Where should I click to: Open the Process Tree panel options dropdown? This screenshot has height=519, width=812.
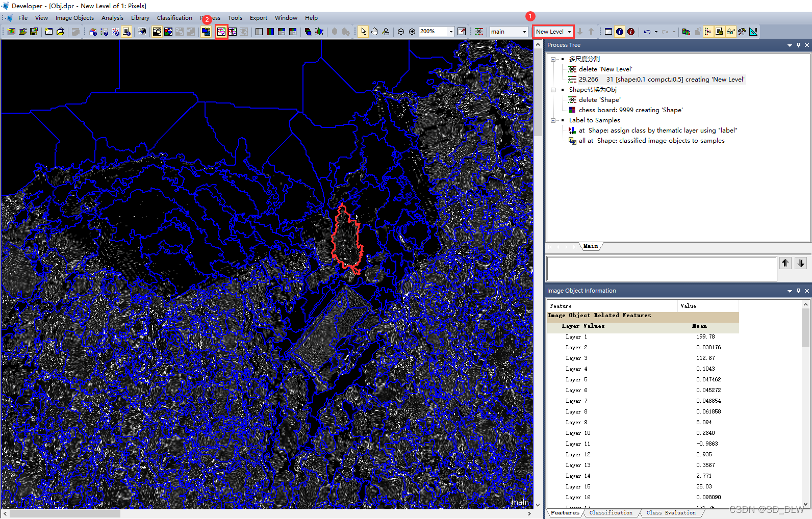[790, 45]
